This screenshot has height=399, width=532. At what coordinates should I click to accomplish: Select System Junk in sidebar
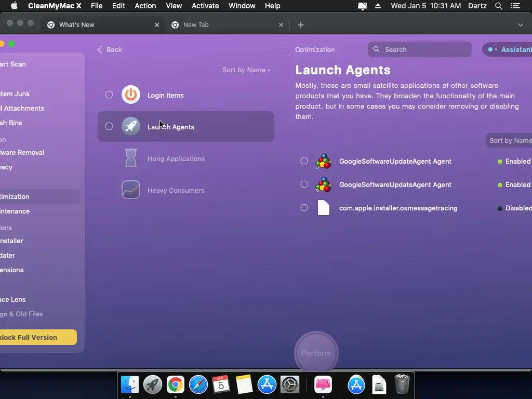click(15, 94)
